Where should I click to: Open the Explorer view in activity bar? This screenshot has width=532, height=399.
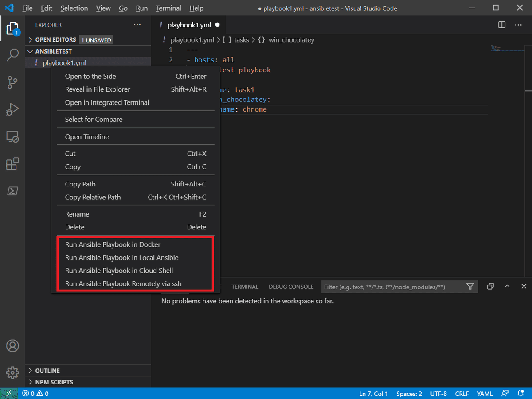click(12, 29)
